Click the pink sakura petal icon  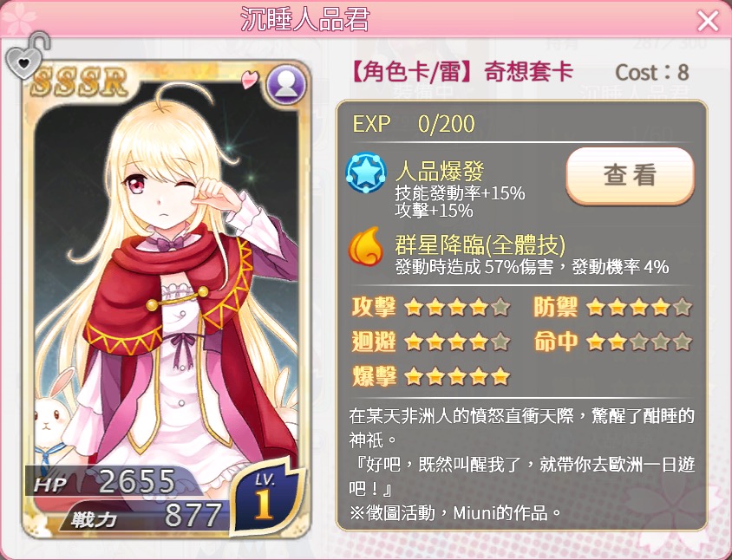pyautogui.click(x=249, y=80)
